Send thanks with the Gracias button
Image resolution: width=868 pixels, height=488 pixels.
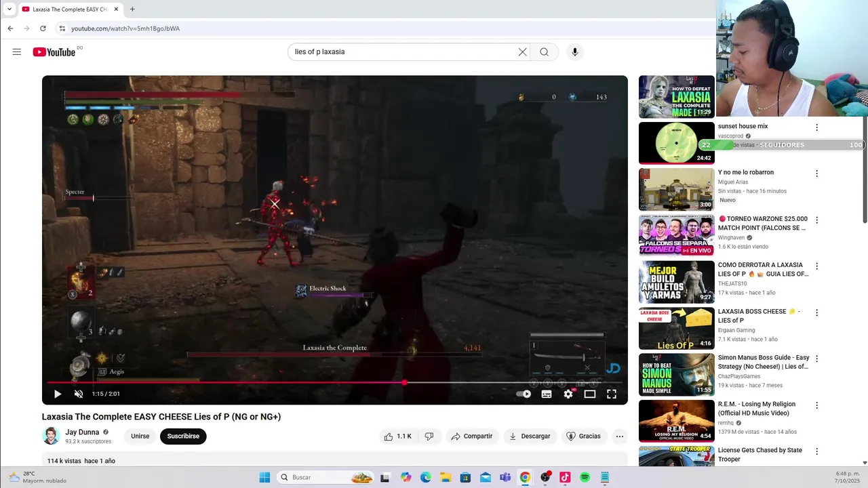(x=584, y=436)
